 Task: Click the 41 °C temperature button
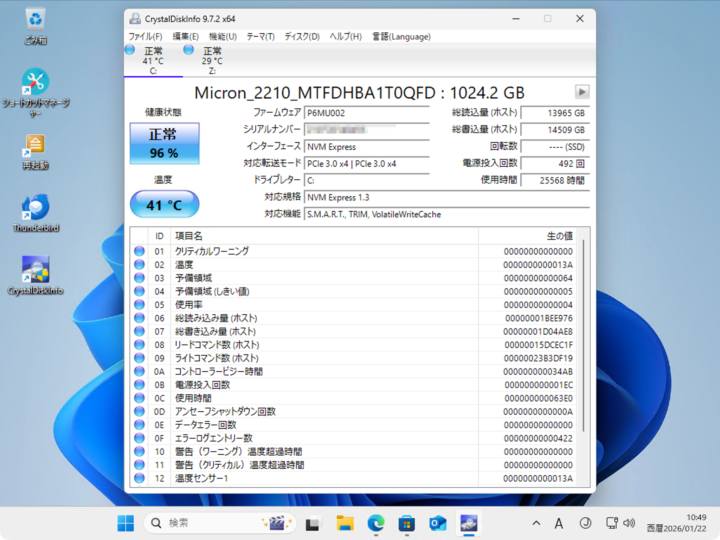point(164,205)
